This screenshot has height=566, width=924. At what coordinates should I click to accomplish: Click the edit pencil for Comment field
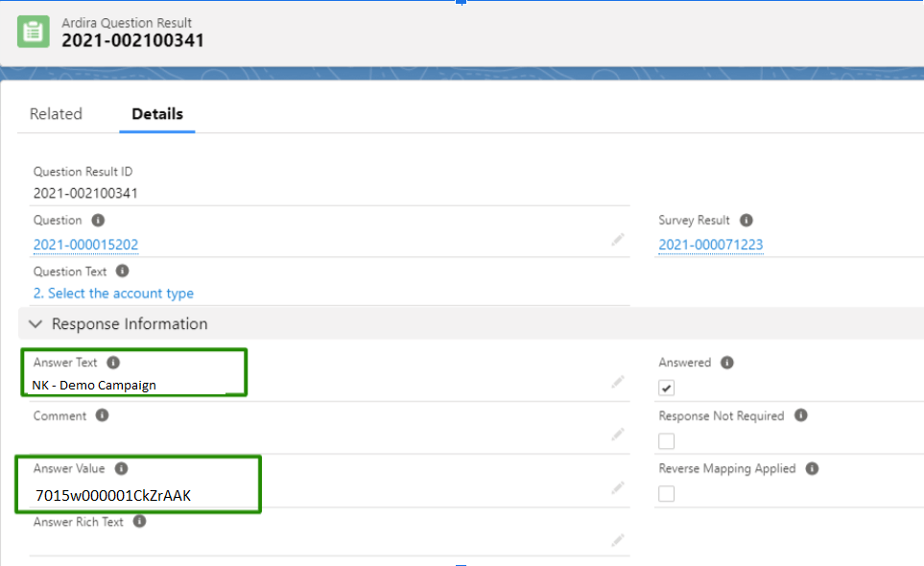click(x=618, y=435)
